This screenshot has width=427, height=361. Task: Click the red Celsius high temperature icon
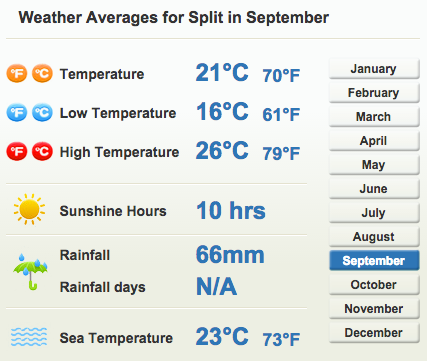click(42, 151)
